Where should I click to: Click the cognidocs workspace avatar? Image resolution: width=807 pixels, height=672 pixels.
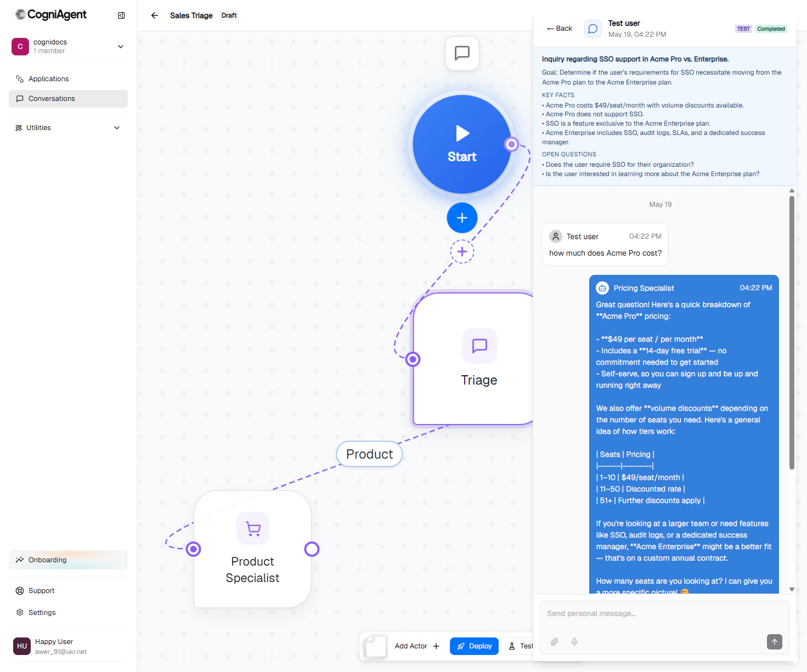tap(20, 47)
